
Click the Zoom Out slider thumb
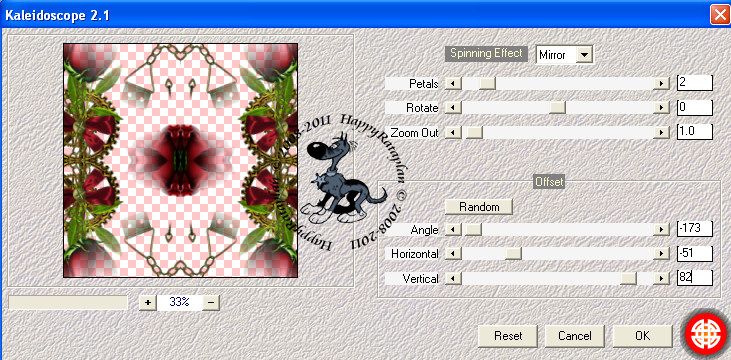click(x=474, y=132)
